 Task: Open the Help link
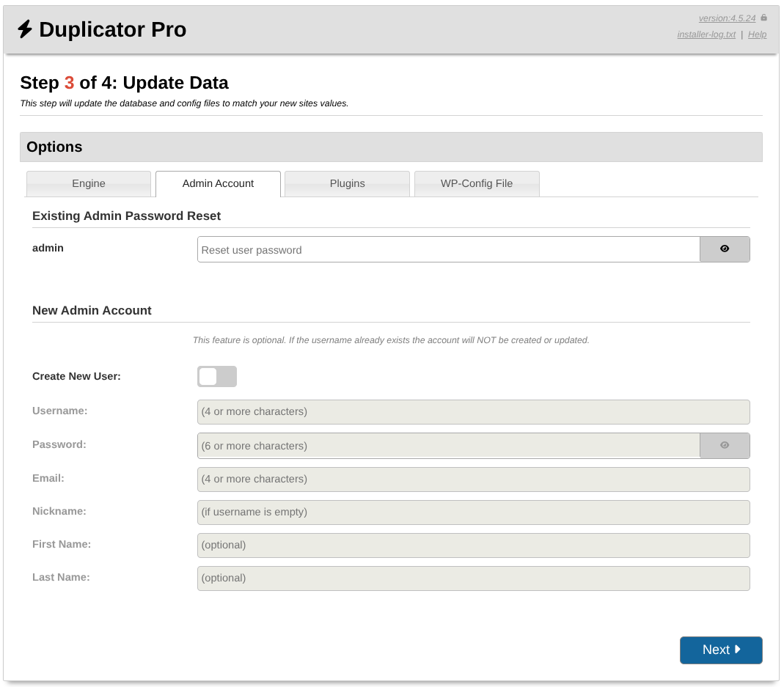[x=757, y=34]
